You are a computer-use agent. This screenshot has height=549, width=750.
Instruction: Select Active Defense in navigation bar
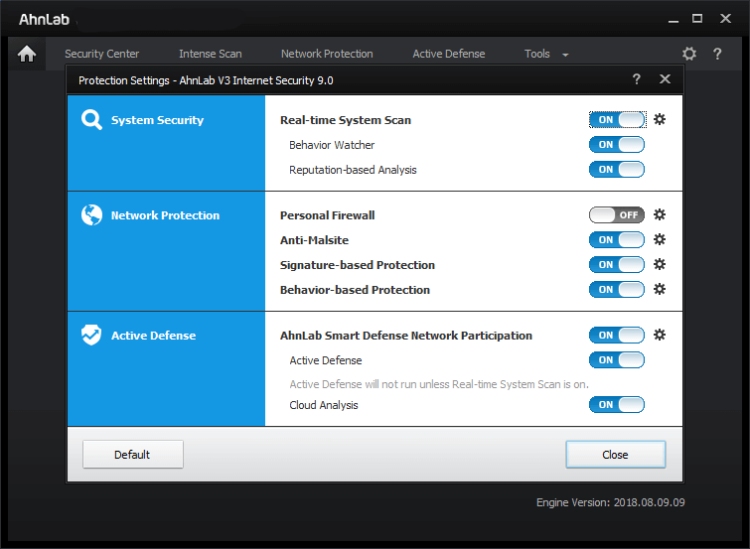449,54
